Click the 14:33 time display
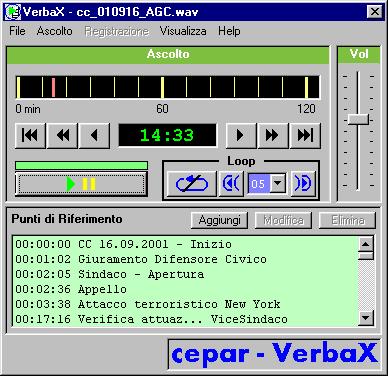The width and height of the screenshot is (388, 376). 167,135
